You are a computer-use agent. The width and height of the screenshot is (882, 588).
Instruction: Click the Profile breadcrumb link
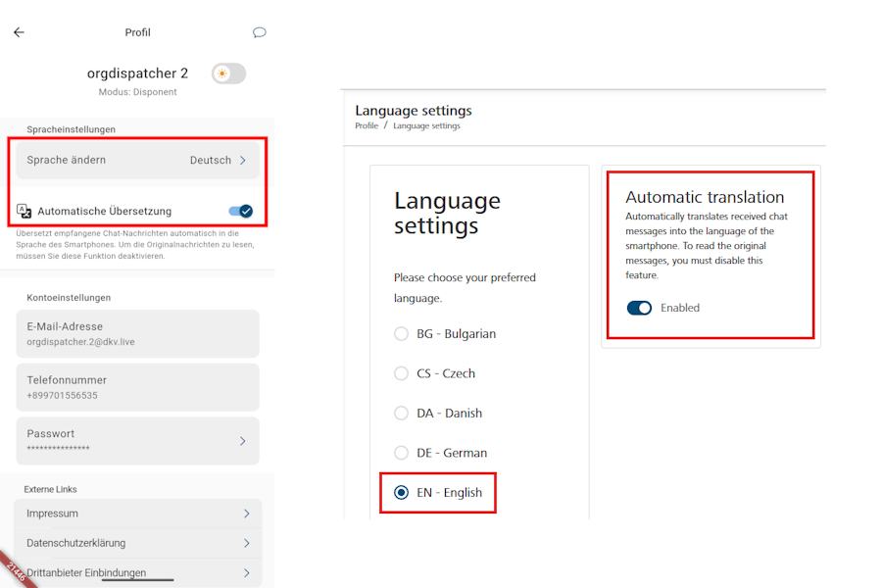(x=367, y=126)
